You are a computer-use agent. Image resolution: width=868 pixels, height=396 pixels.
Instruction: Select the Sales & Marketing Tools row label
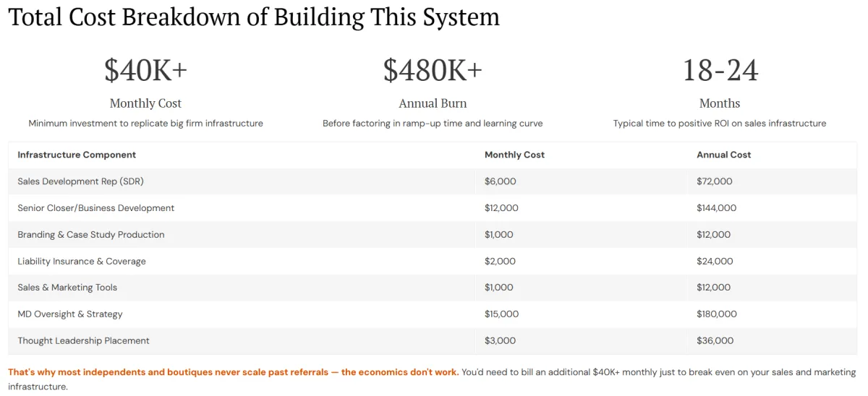(x=67, y=288)
